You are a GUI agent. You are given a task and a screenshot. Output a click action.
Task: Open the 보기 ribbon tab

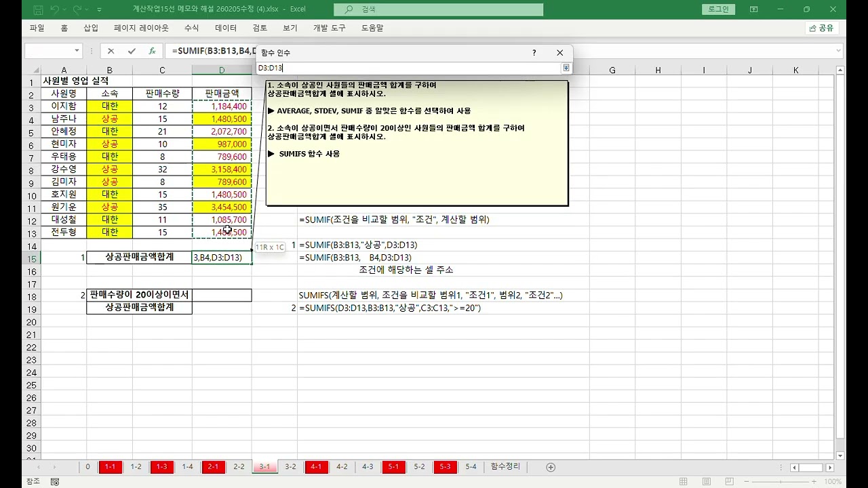(x=290, y=28)
